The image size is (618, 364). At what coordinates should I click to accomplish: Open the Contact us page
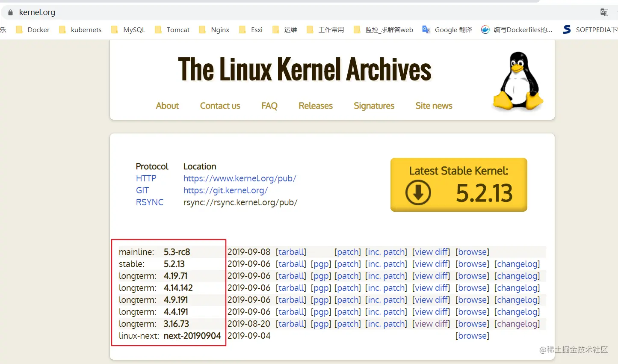[220, 106]
